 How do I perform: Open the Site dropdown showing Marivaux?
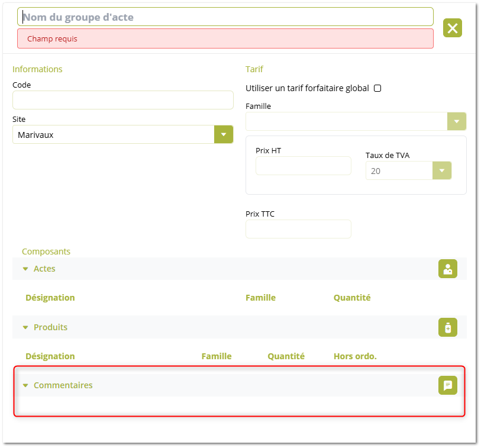pos(223,134)
